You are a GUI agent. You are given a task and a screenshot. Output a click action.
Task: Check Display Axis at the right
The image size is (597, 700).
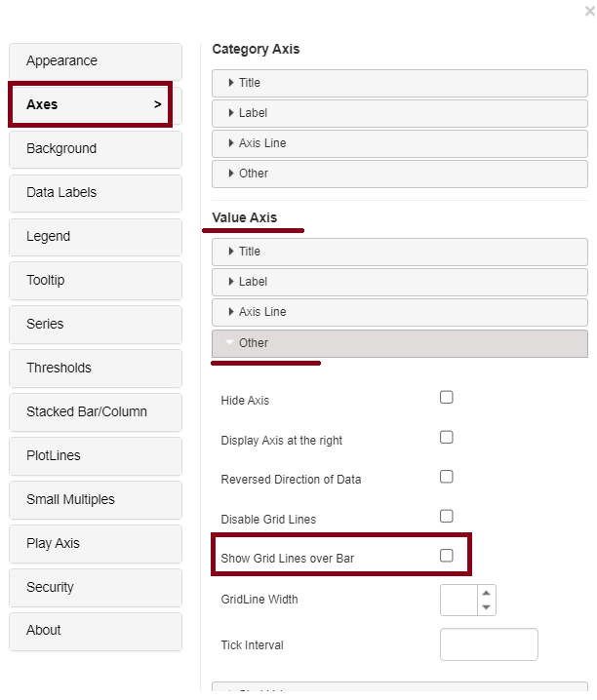click(x=447, y=438)
